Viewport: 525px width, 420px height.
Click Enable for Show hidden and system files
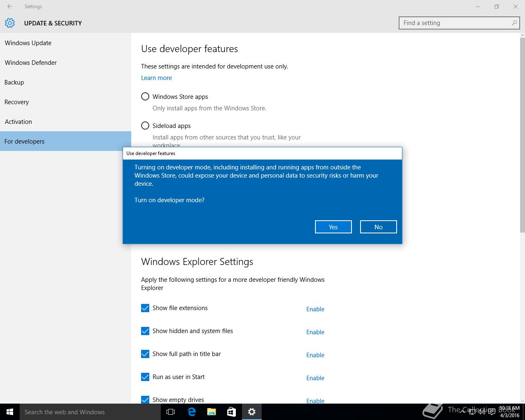(x=315, y=332)
